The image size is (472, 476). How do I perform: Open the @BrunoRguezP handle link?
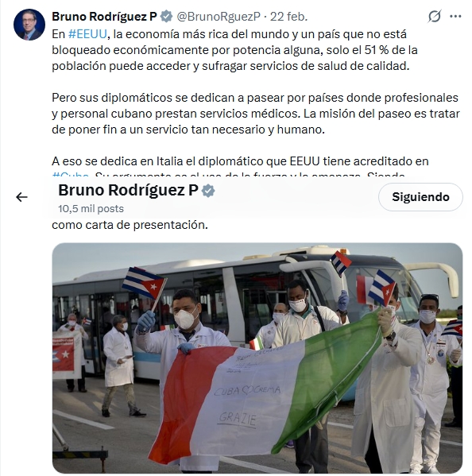(219, 17)
